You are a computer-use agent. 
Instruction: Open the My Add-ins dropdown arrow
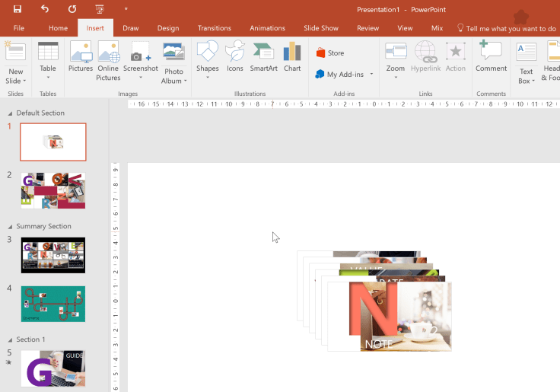pos(371,75)
